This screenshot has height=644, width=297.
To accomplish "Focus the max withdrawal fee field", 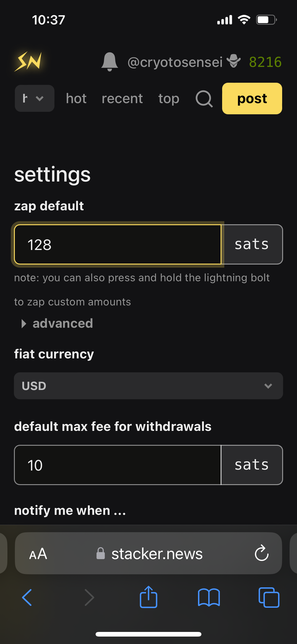I will click(118, 465).
